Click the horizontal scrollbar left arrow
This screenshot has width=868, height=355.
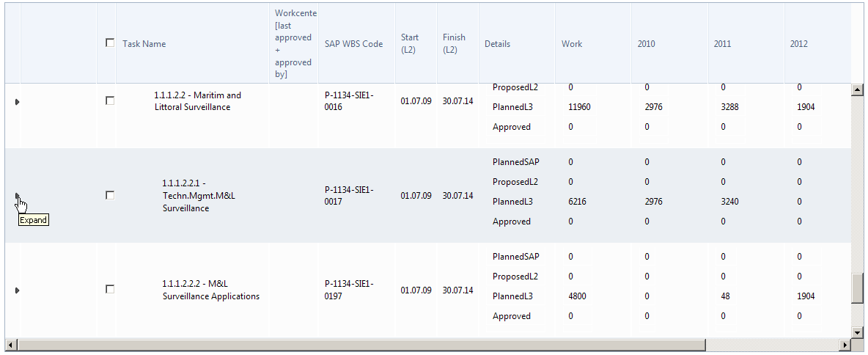[10, 345]
